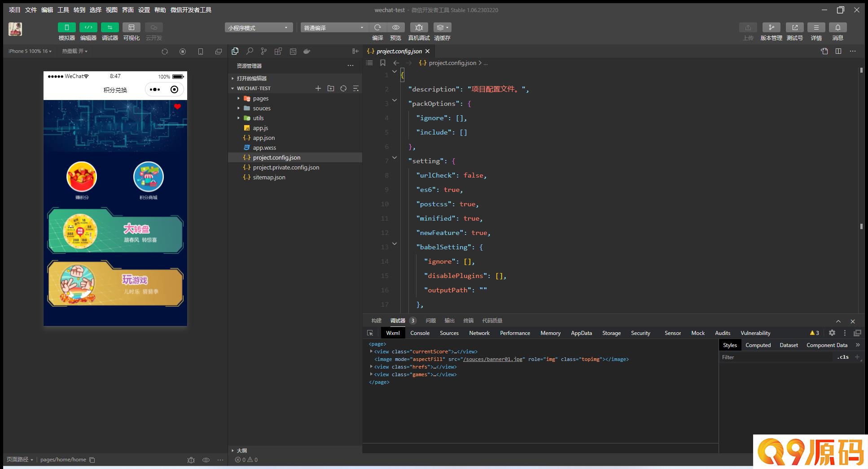Viewport: 868px width, 469px height.
Task: Switch to the Storage tab
Action: (x=611, y=333)
